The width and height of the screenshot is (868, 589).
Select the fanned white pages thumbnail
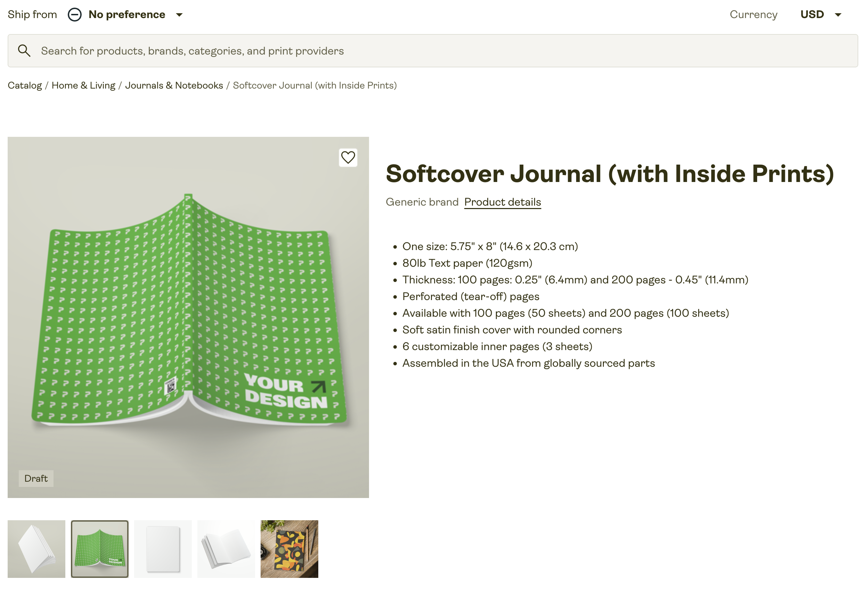[x=36, y=549]
